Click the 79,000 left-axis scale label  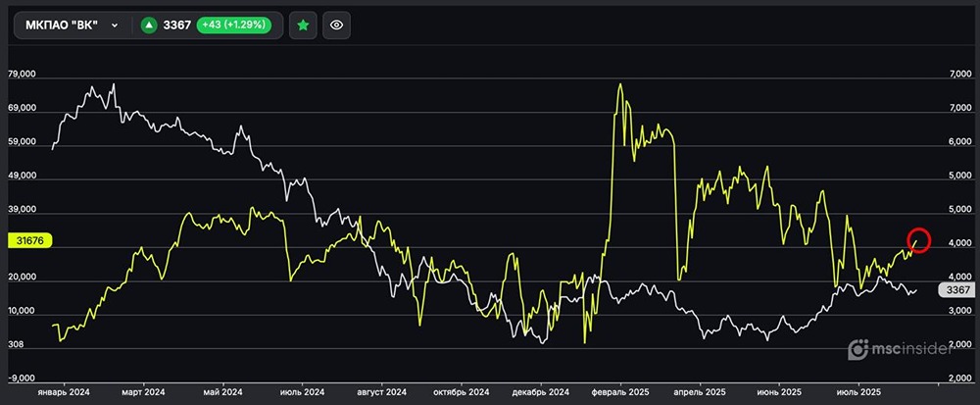(22, 75)
